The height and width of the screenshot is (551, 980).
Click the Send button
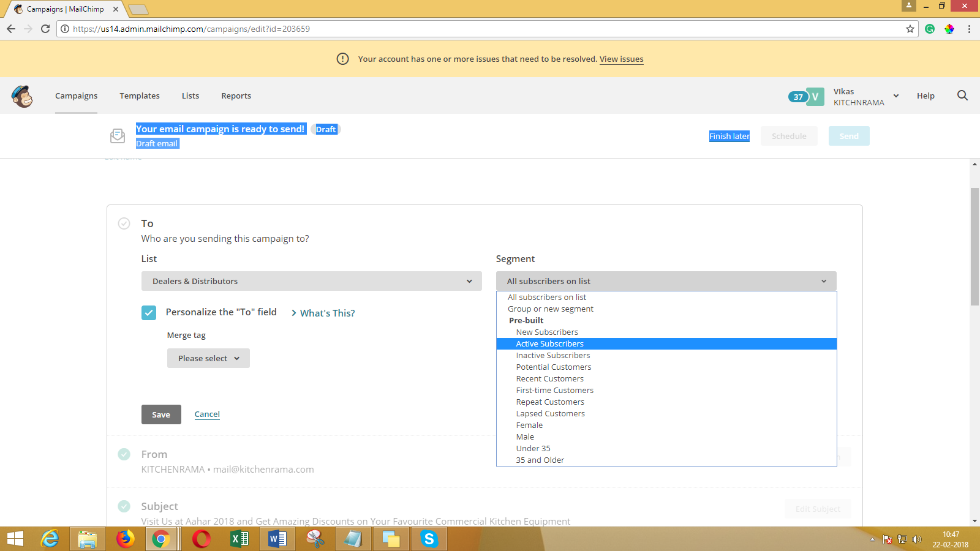pyautogui.click(x=849, y=136)
